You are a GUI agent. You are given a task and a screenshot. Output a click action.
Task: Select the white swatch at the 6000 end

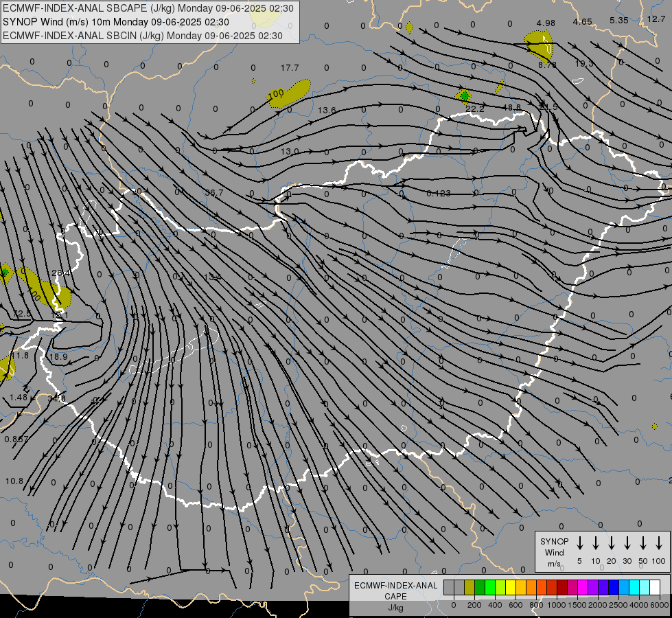[654, 588]
